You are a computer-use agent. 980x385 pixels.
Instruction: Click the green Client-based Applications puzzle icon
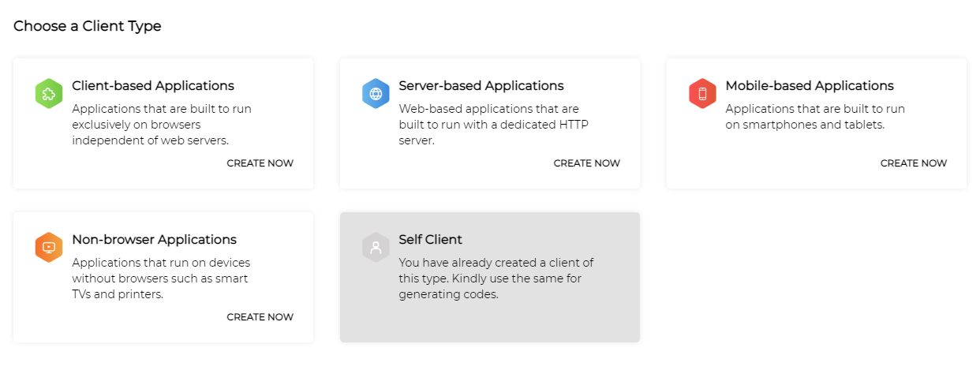click(x=49, y=94)
